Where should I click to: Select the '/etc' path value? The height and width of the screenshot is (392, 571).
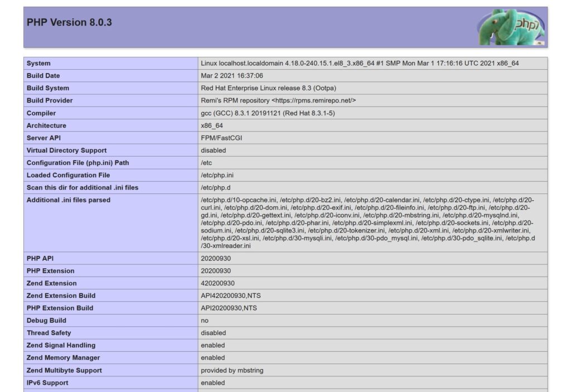tap(206, 163)
